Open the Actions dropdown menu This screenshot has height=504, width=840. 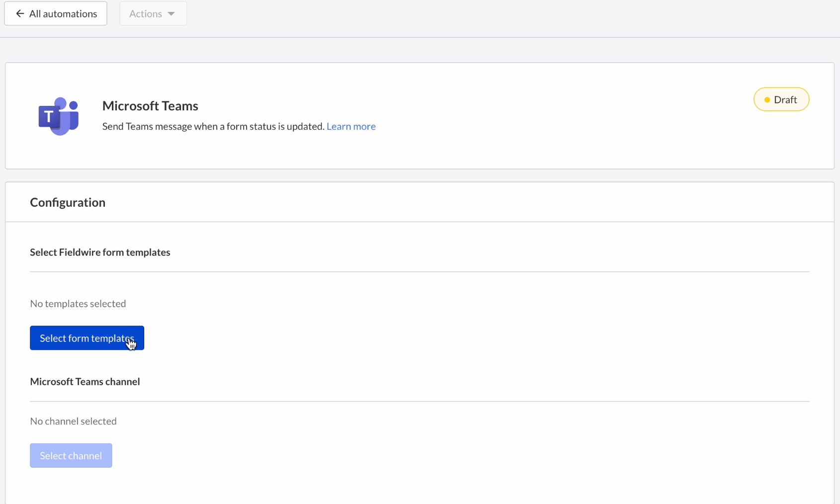pyautogui.click(x=153, y=13)
